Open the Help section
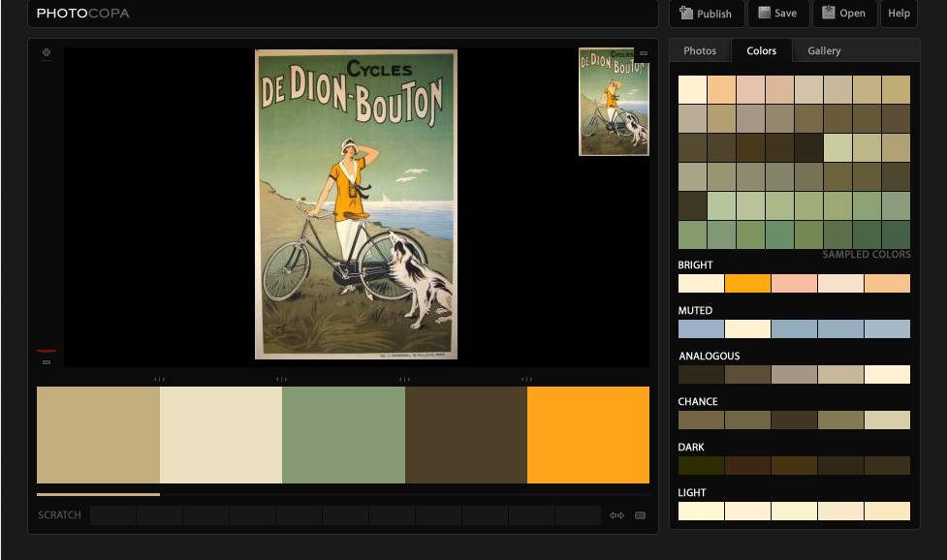Screen dimensions: 947x560 [x=899, y=14]
